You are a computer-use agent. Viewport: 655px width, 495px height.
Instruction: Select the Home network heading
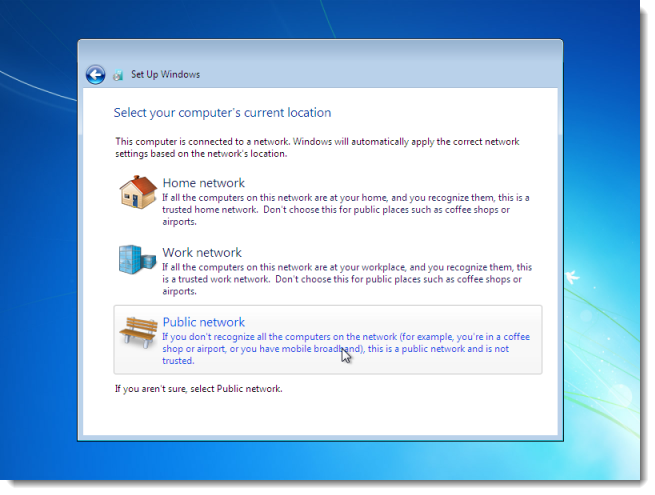point(203,183)
